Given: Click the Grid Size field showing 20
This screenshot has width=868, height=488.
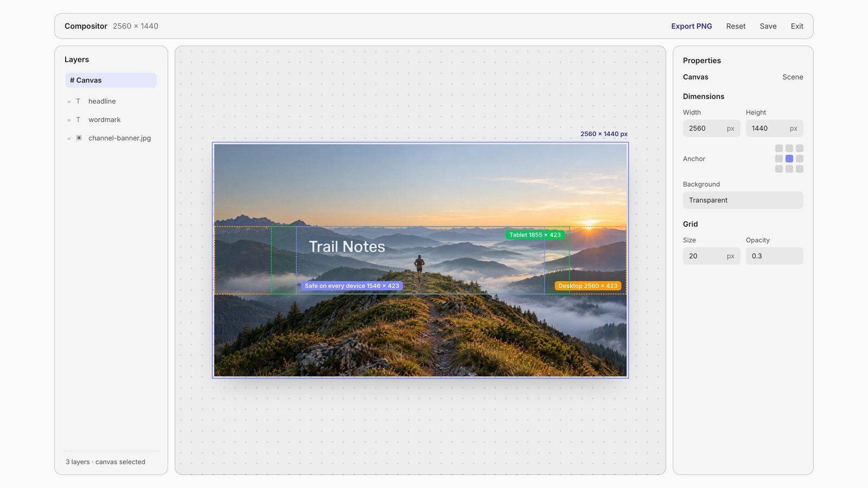Looking at the screenshot, I should tap(712, 256).
